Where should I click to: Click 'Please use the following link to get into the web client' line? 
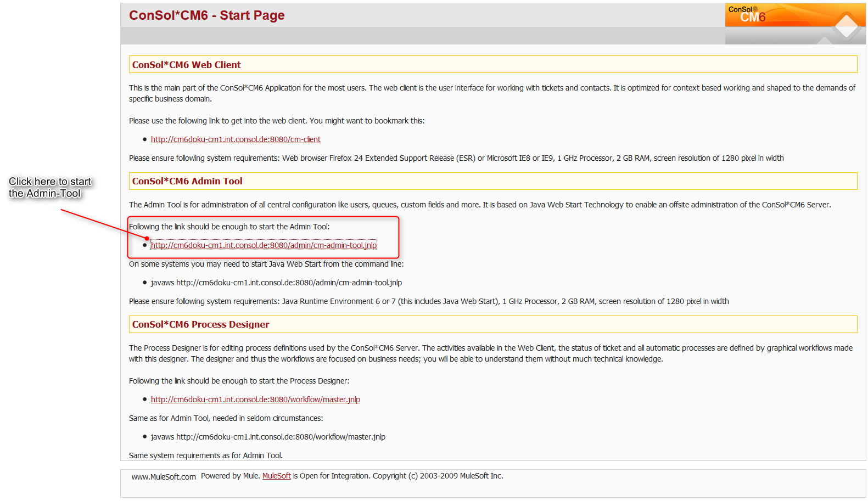[x=277, y=121]
